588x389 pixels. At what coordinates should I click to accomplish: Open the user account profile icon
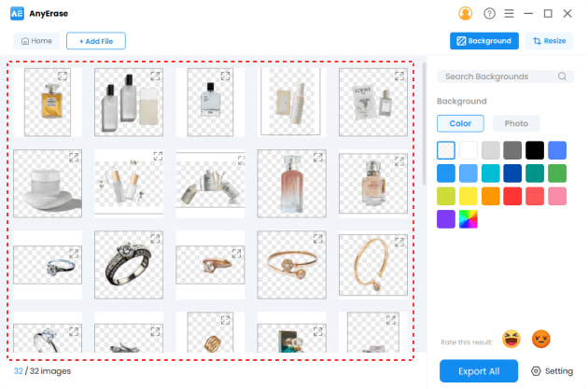[465, 13]
